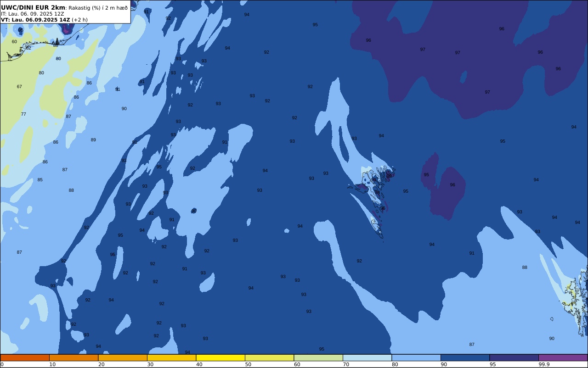Image resolution: width=588 pixels, height=368 pixels.
Task: Select the pale yellow 50–60 legend swatch
Action: 269,357
